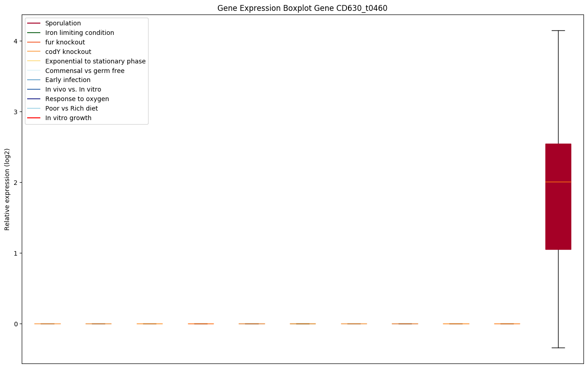Click the y-axis tick label 0

[x=15, y=324]
